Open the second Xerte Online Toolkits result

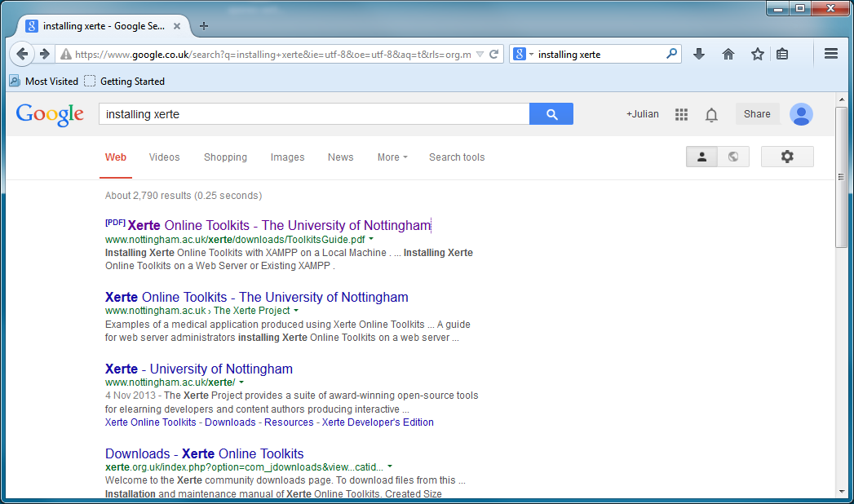257,297
